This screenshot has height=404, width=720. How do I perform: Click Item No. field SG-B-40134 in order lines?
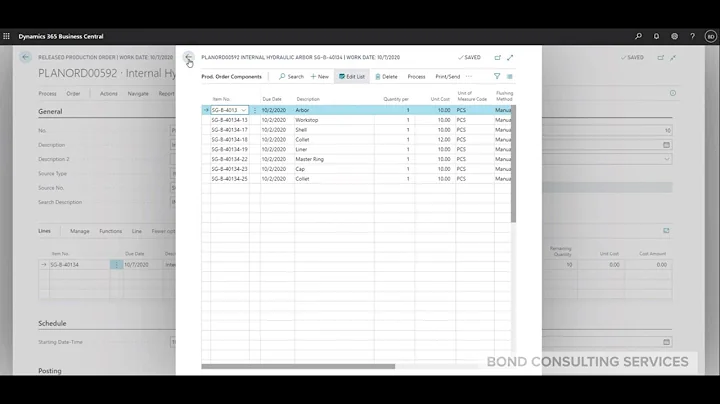click(79, 265)
